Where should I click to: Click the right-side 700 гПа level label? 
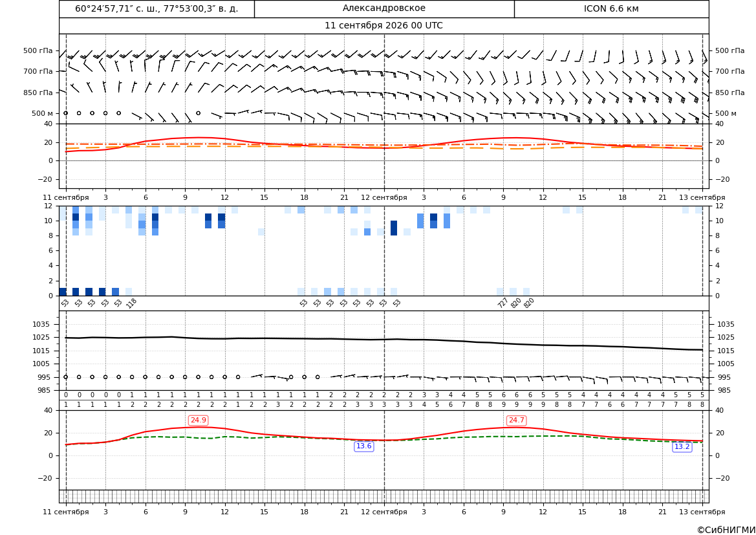click(x=729, y=71)
